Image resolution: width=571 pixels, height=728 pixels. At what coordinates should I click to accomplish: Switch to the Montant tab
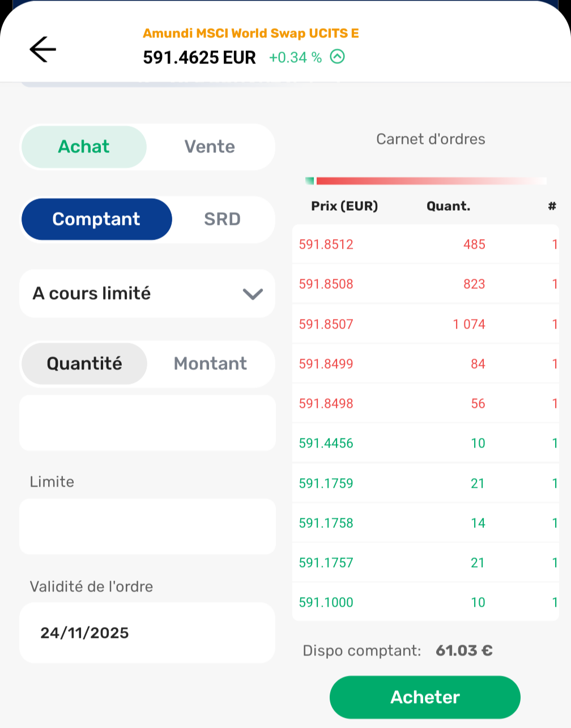(210, 364)
